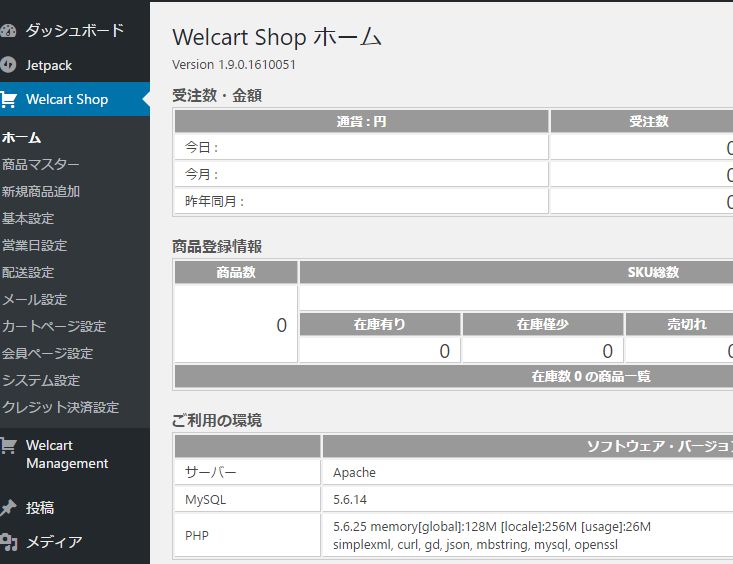Screen dimensions: 733x564
Task: Click the Welcart Management cart icon
Action: 8,445
